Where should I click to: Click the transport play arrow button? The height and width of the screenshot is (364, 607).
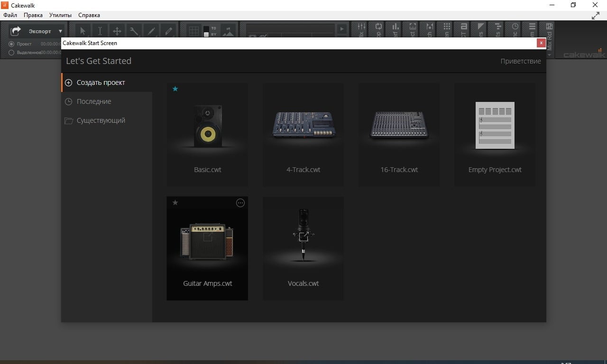(342, 29)
